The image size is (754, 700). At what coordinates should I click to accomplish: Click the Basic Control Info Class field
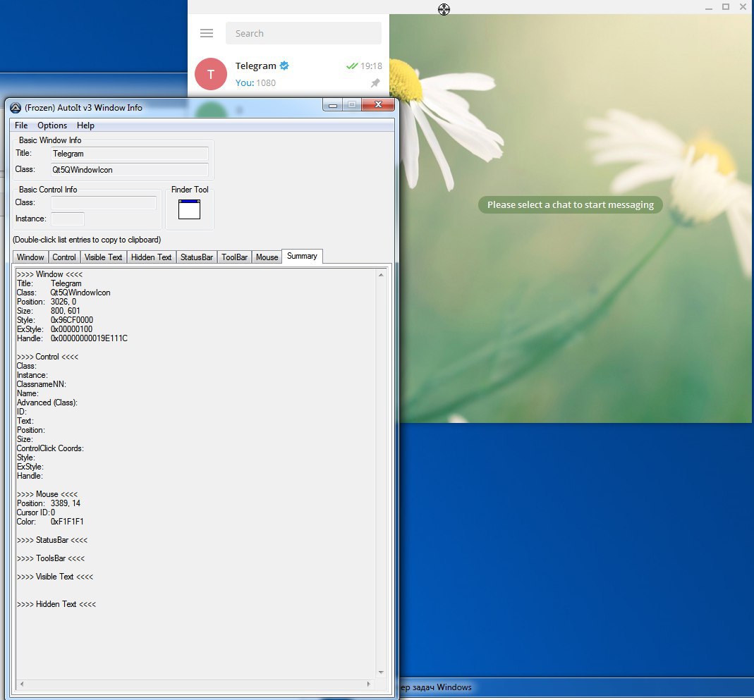[x=104, y=203]
